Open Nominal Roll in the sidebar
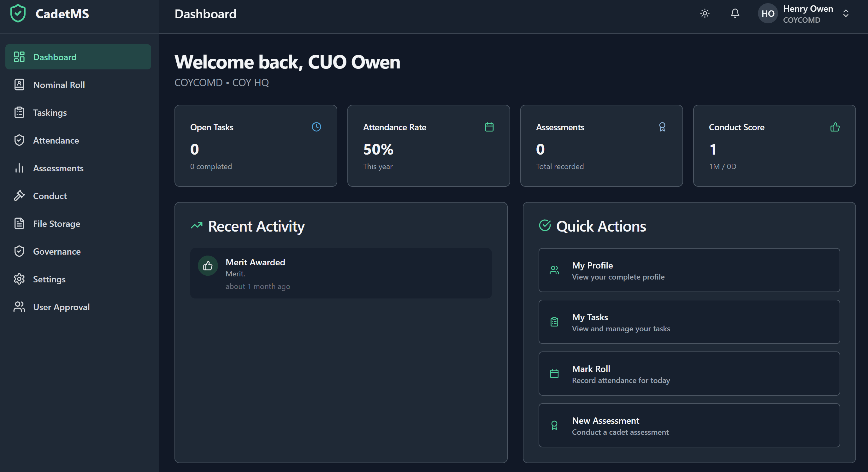The image size is (868, 472). (x=59, y=85)
